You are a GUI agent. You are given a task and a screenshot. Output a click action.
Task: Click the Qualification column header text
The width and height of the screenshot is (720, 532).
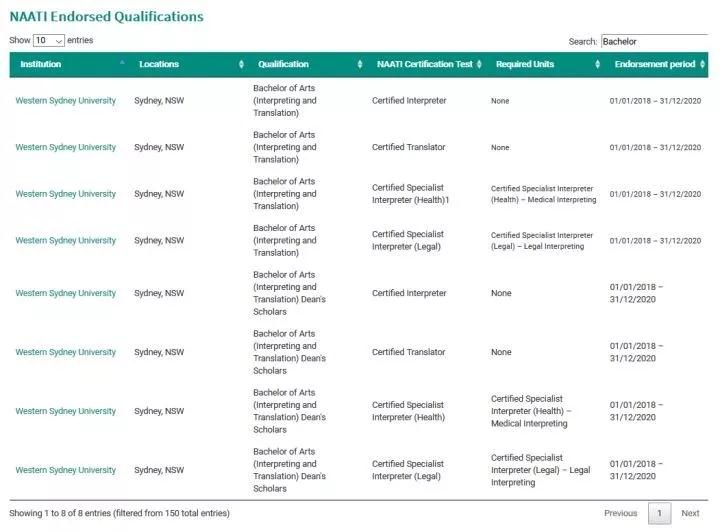tap(283, 65)
